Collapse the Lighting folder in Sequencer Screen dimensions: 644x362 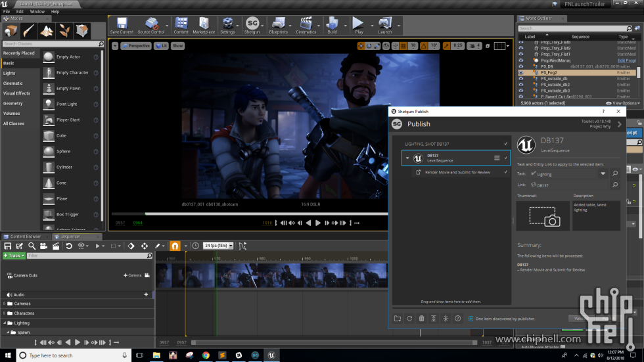point(5,323)
